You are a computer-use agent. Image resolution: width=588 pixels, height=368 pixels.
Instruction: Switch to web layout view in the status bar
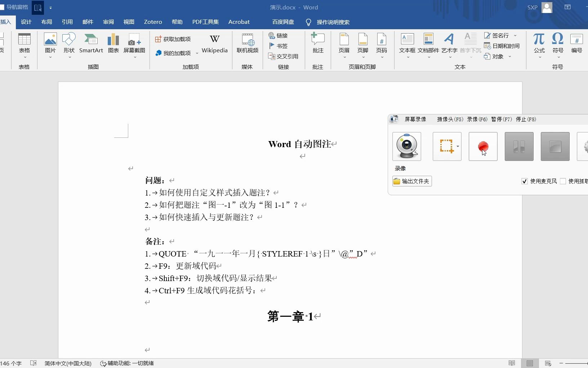click(548, 363)
